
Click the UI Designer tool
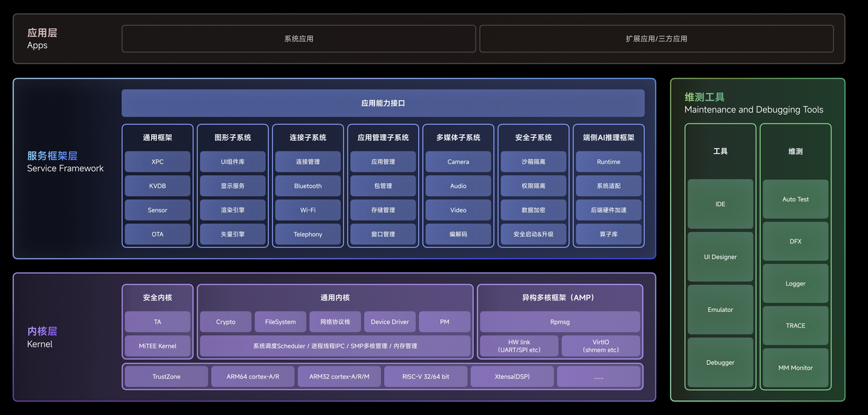tap(719, 256)
